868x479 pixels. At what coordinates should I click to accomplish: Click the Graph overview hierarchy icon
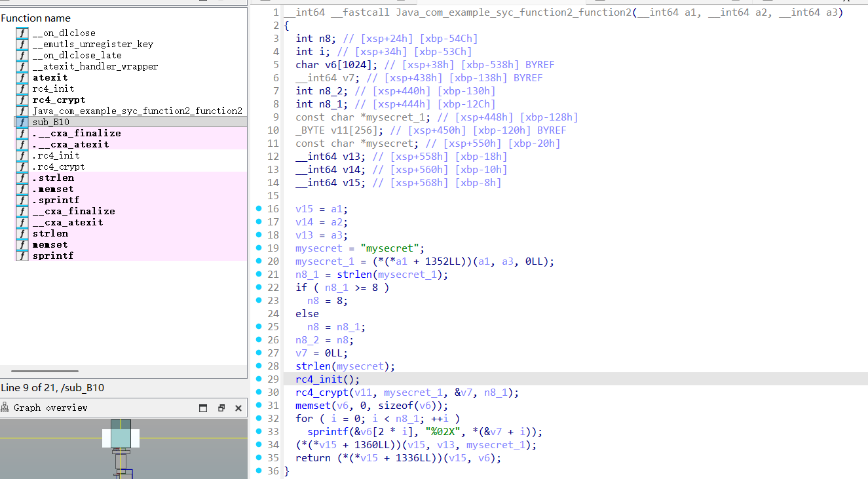pyautogui.click(x=5, y=408)
